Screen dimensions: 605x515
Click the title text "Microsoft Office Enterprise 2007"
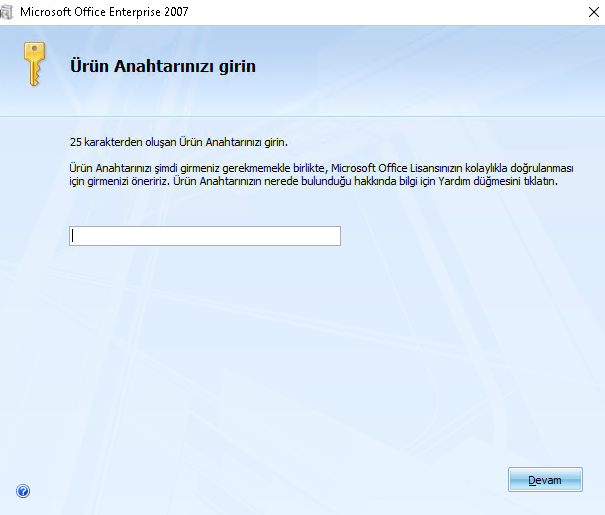[104, 12]
